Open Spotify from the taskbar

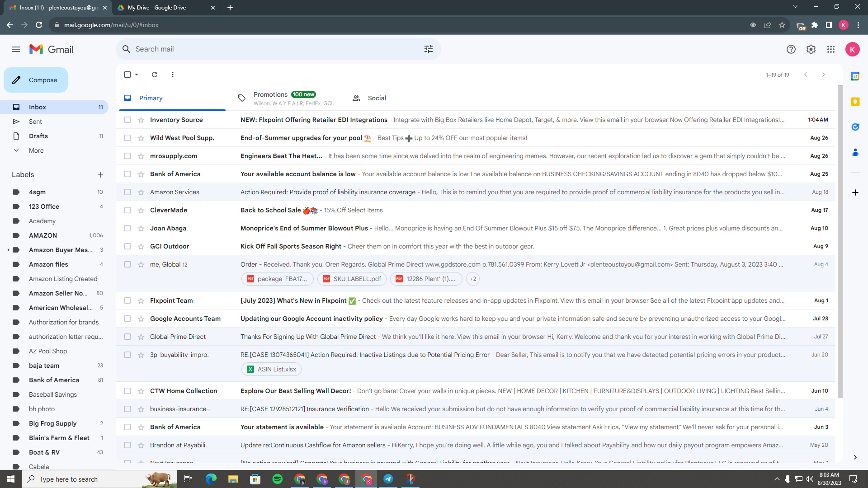tap(278, 479)
